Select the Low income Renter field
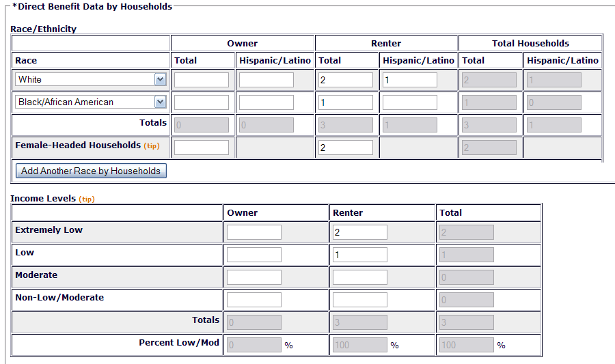This screenshot has width=615, height=364. [x=360, y=255]
